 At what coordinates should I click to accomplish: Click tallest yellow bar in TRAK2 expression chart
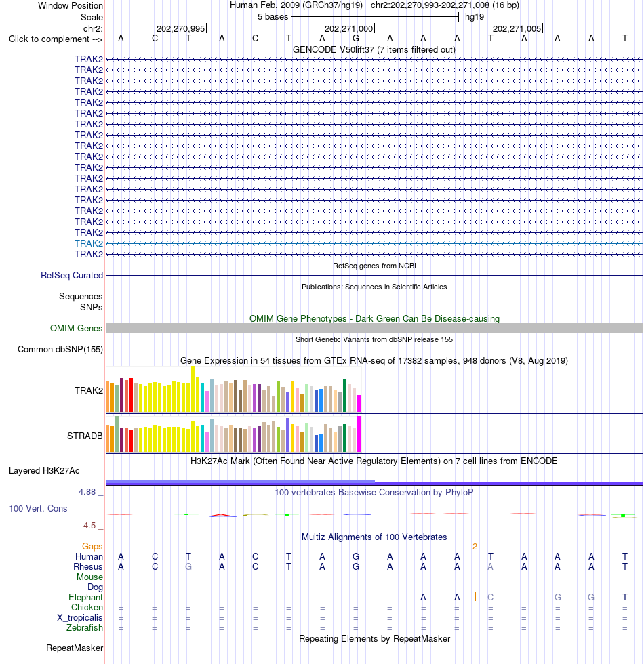193,389
